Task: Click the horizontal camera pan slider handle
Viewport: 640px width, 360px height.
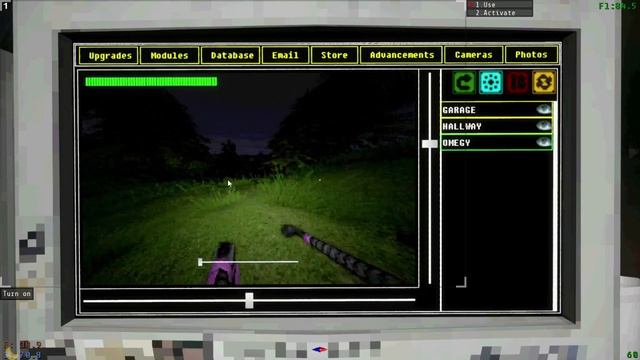Action: point(249,300)
